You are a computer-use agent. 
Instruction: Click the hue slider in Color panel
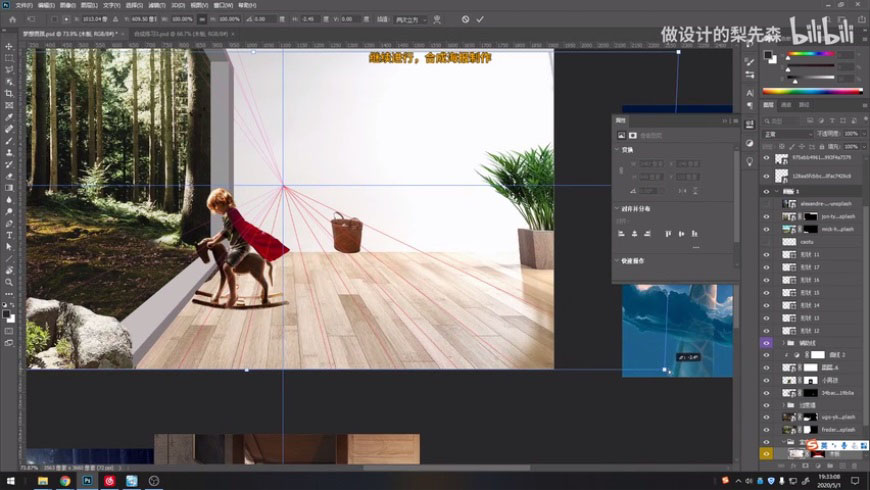pos(811,54)
